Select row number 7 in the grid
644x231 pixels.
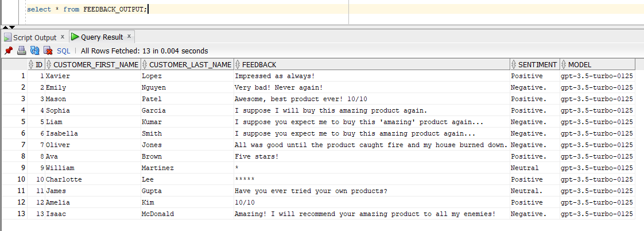[x=22, y=145]
